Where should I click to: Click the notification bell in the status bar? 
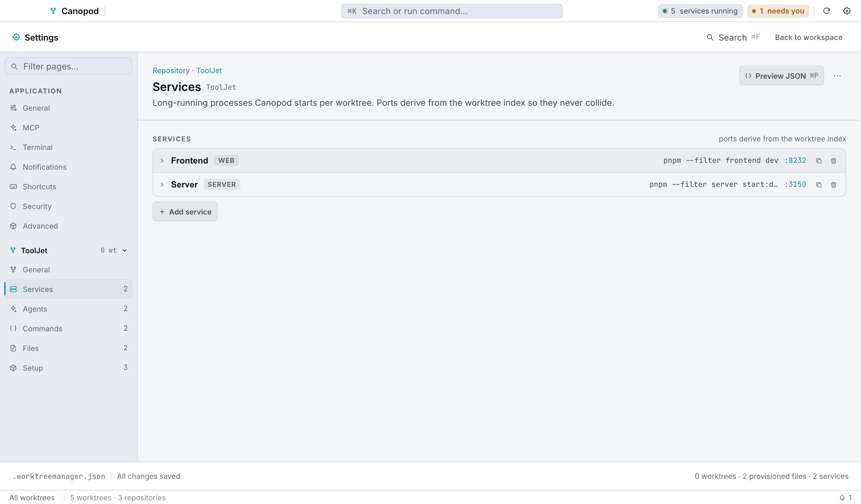click(x=842, y=498)
